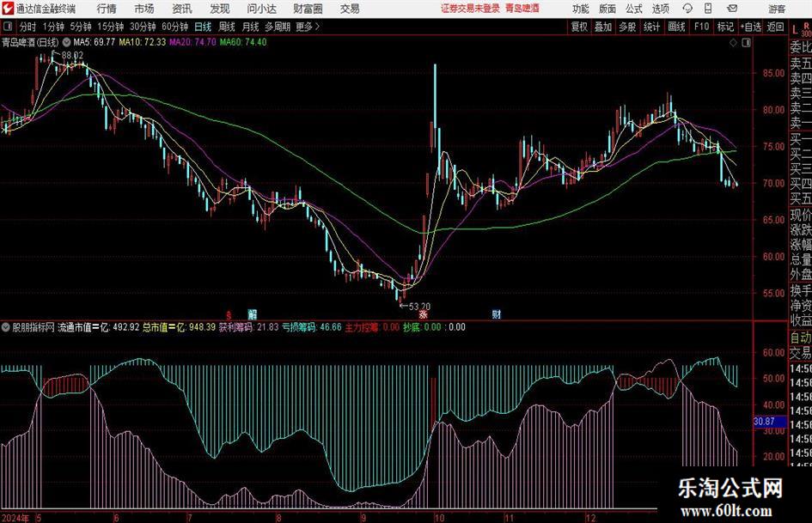Open the F10 company info button
This screenshot has height=523, width=812.
701,27
